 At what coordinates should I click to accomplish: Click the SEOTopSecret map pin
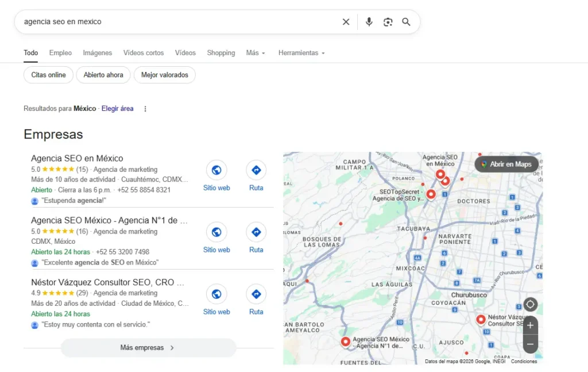(431, 194)
